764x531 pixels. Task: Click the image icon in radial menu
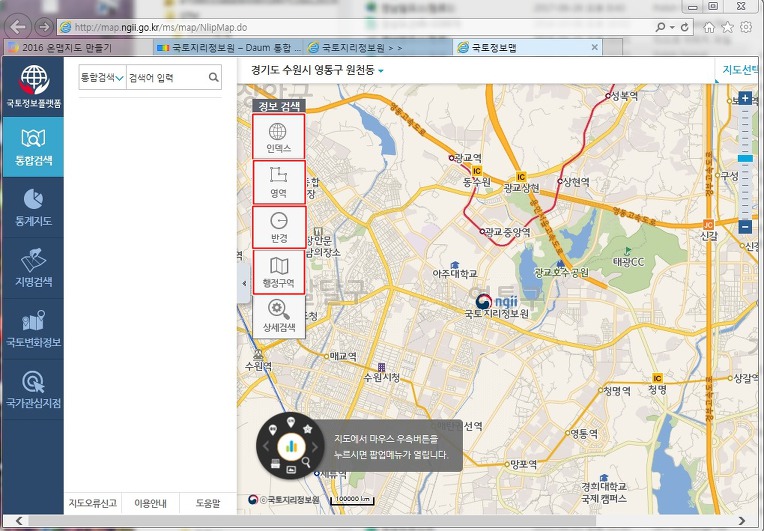291,470
